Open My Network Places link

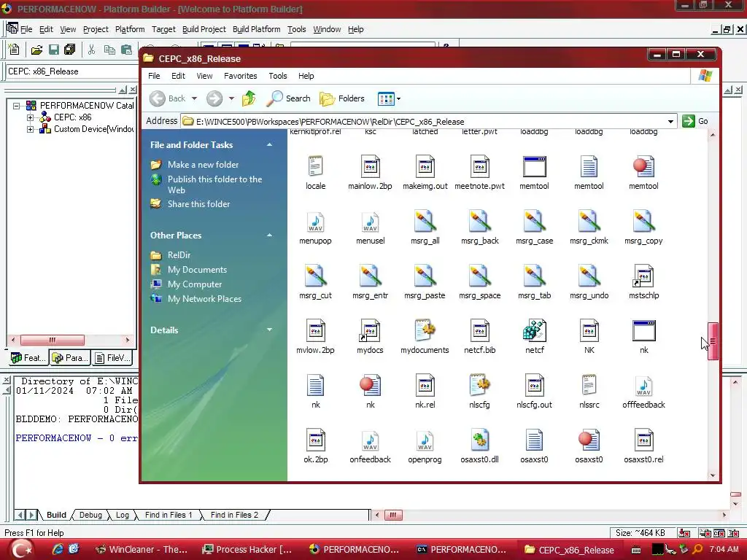tap(204, 298)
